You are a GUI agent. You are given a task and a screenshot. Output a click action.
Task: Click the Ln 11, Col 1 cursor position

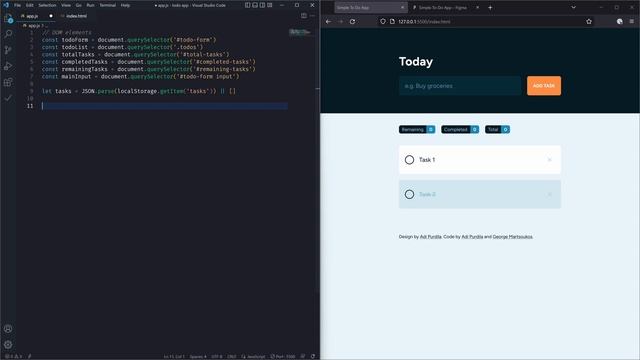pyautogui.click(x=174, y=356)
